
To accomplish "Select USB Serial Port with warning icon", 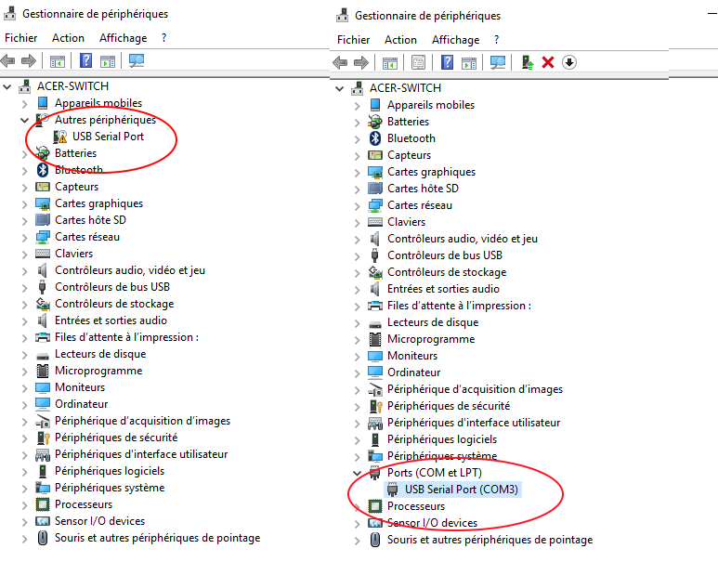I will point(108,137).
